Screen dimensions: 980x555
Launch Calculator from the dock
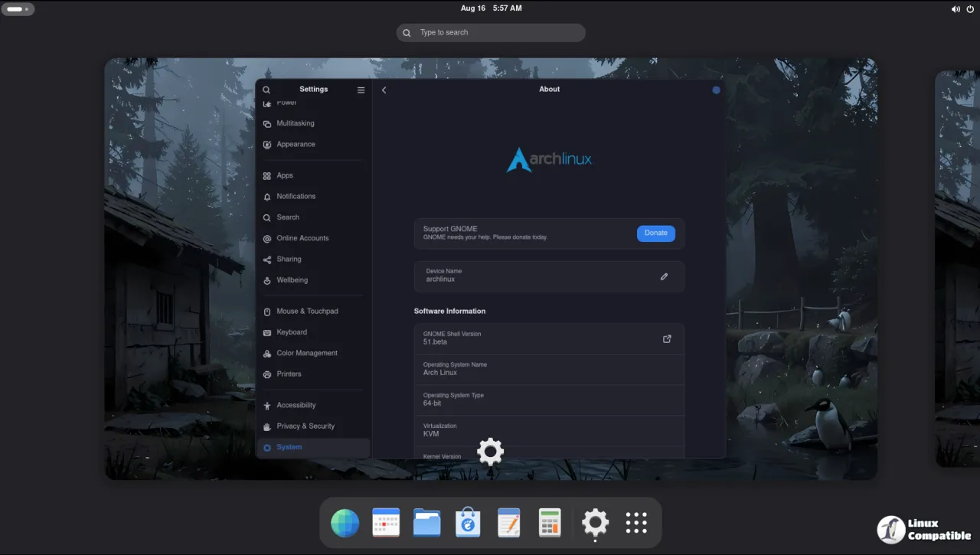click(x=550, y=523)
